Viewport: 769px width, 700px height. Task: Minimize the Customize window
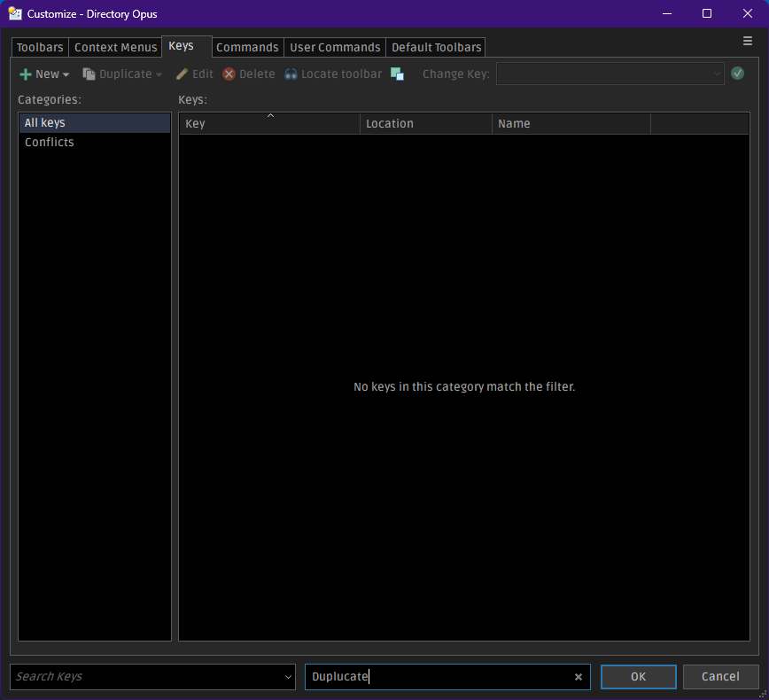(x=667, y=14)
